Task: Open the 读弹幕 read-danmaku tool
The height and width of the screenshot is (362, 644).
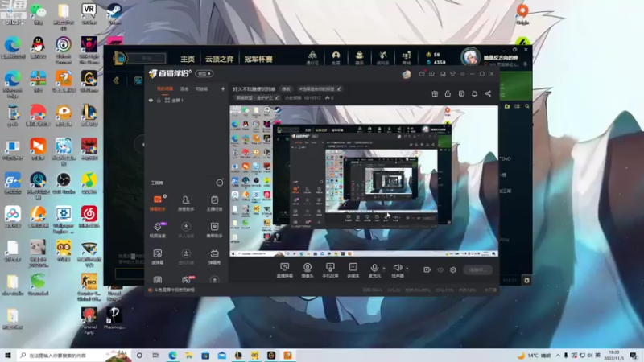Action: (x=158, y=257)
